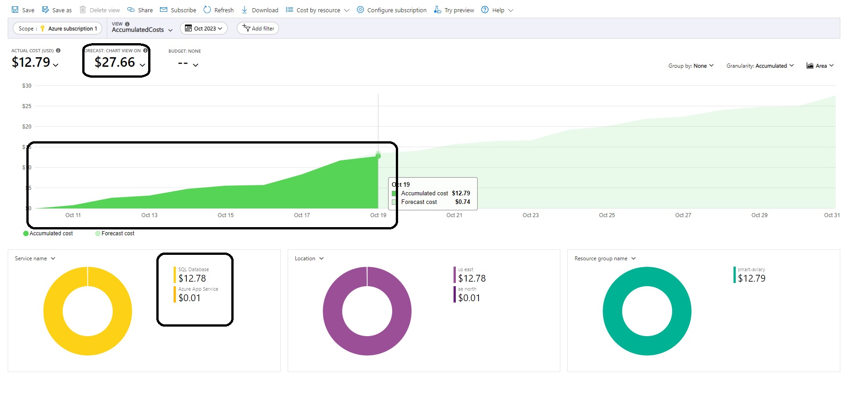Open the Location pivot dropdown
Screen dimensions: 868x407
pos(309,258)
